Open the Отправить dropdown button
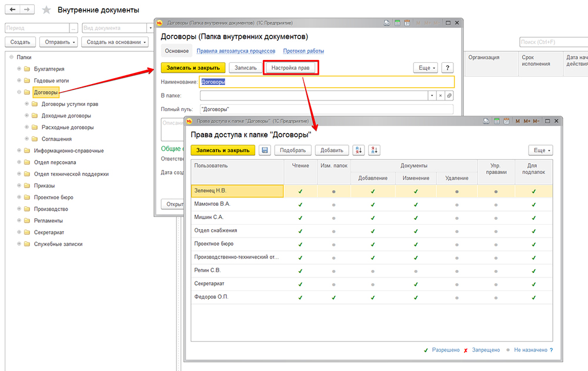This screenshot has height=371, width=588. 59,42
